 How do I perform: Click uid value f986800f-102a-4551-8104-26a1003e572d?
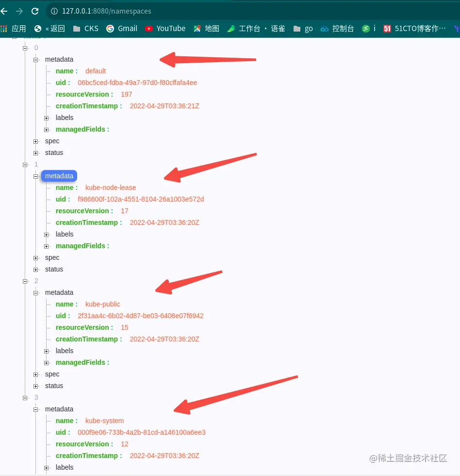click(x=141, y=199)
